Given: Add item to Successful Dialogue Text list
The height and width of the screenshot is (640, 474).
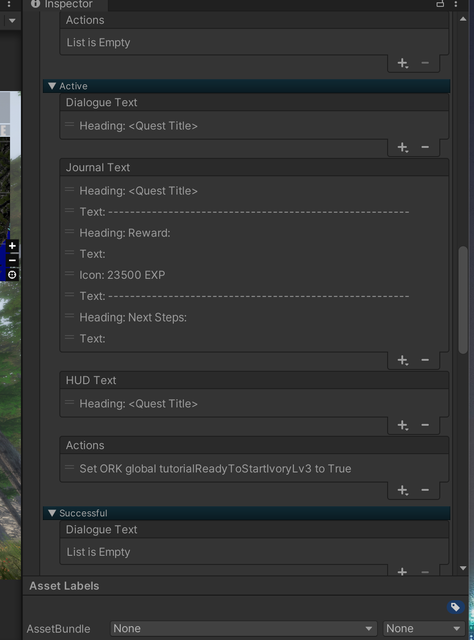Looking at the screenshot, I should [x=403, y=571].
